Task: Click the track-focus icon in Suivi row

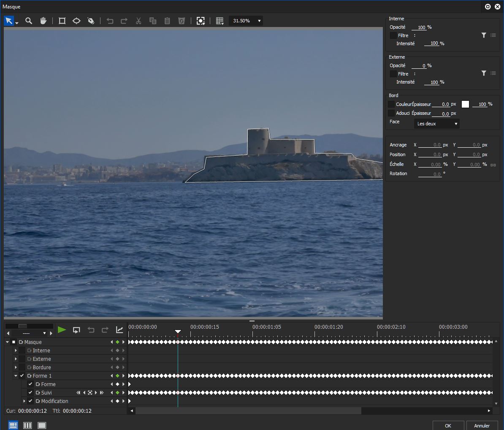Action: tap(90, 392)
